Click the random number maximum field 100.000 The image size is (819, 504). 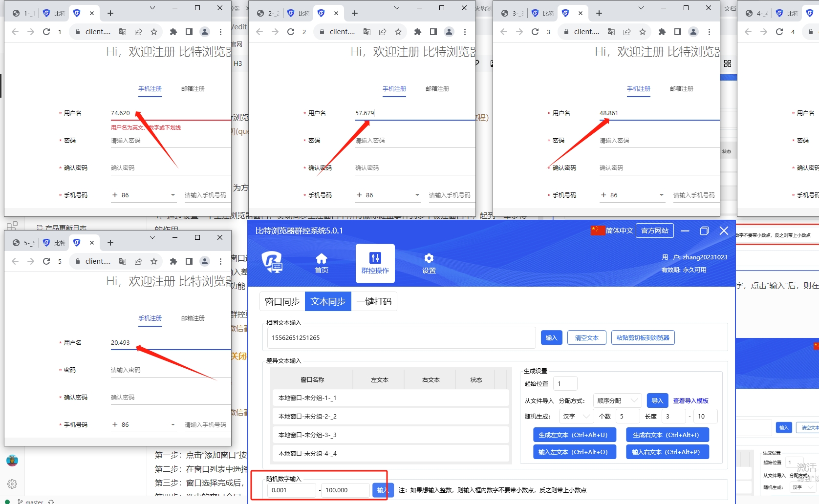[x=345, y=490]
